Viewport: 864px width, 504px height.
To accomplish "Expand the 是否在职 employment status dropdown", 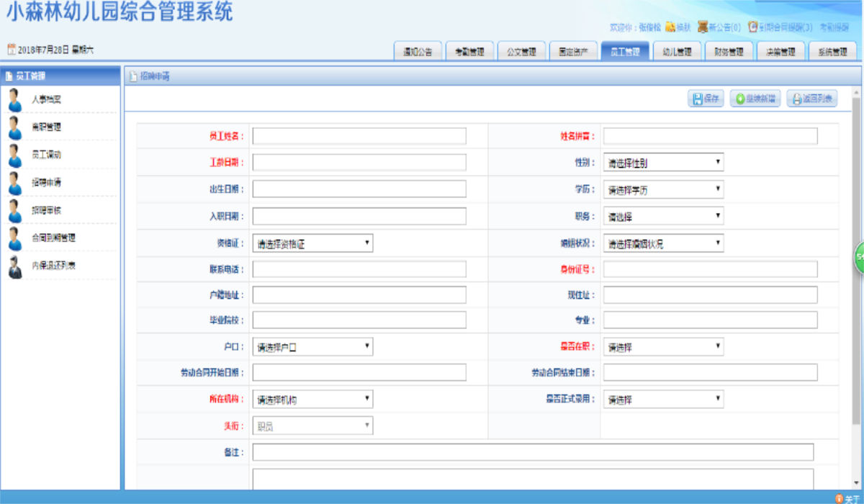I will (663, 347).
